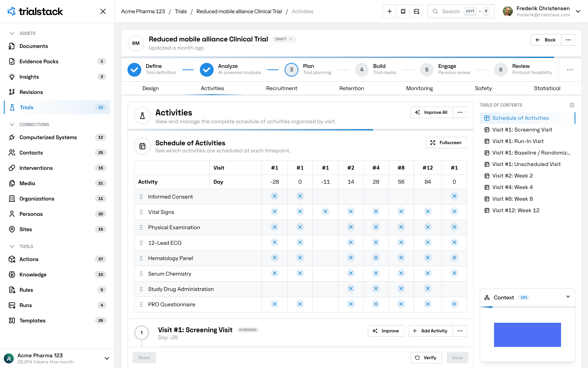Open the Contacts list
This screenshot has width=588, height=368.
click(x=57, y=153)
